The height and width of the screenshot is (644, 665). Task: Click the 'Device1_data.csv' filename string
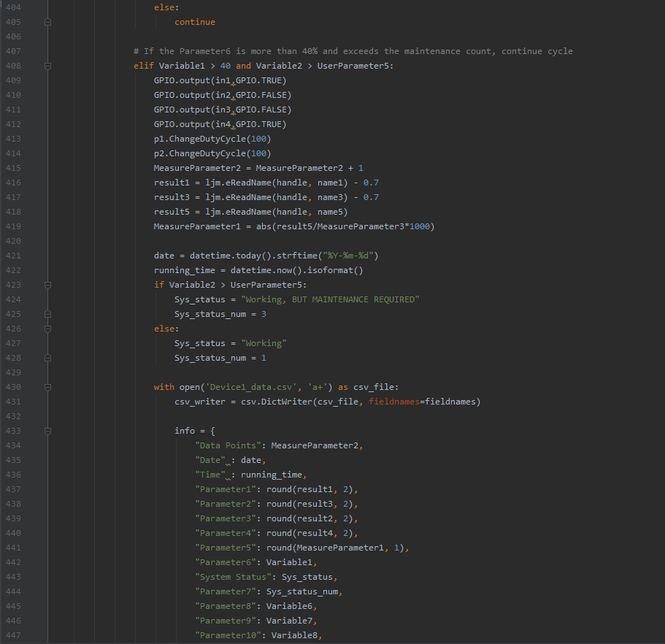(250, 387)
